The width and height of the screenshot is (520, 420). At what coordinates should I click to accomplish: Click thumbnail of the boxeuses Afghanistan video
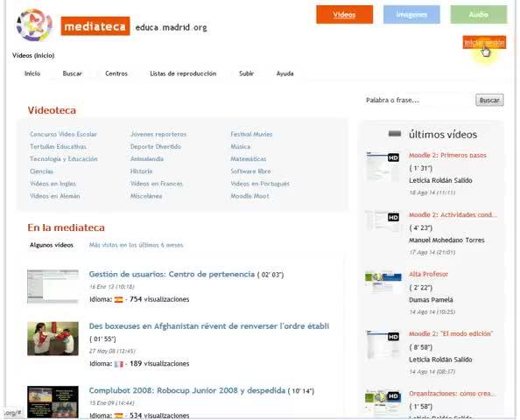pyautogui.click(x=53, y=339)
